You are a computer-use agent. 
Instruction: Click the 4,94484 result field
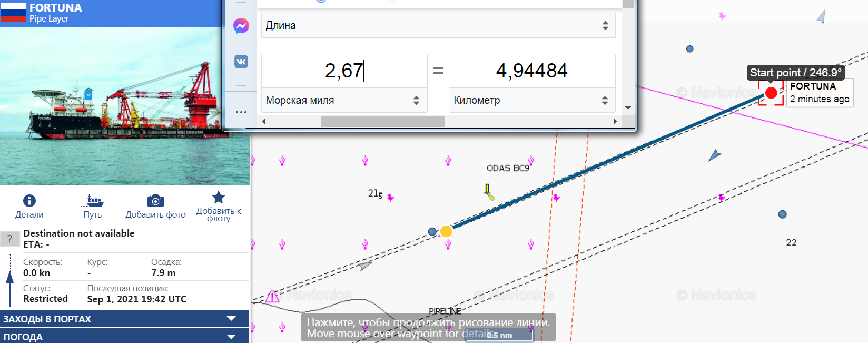click(x=531, y=71)
